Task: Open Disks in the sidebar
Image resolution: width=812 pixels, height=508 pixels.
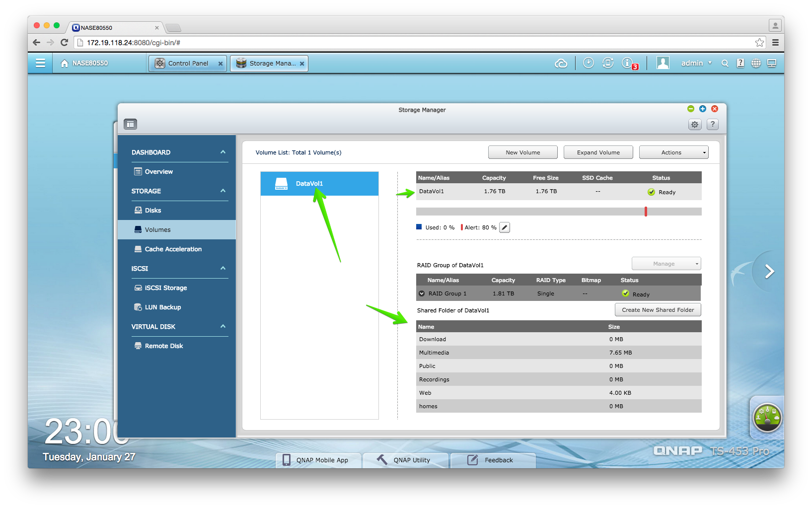Action: pyautogui.click(x=177, y=211)
